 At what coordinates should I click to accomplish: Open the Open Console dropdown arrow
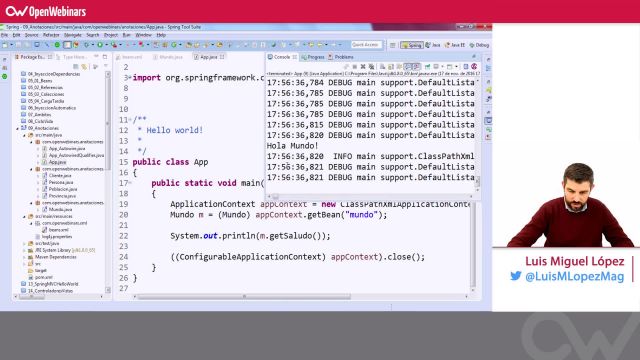(456, 67)
